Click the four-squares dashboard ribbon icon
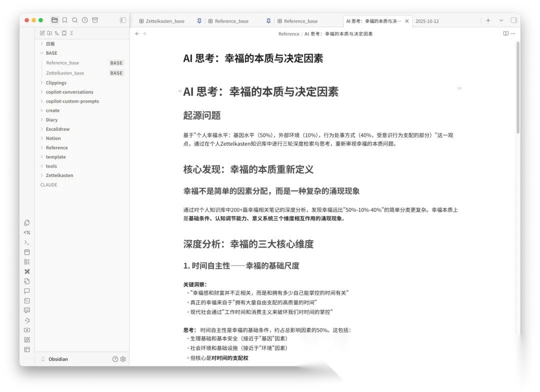Image resolution: width=540 pixels, height=392 pixels. [x=27, y=339]
